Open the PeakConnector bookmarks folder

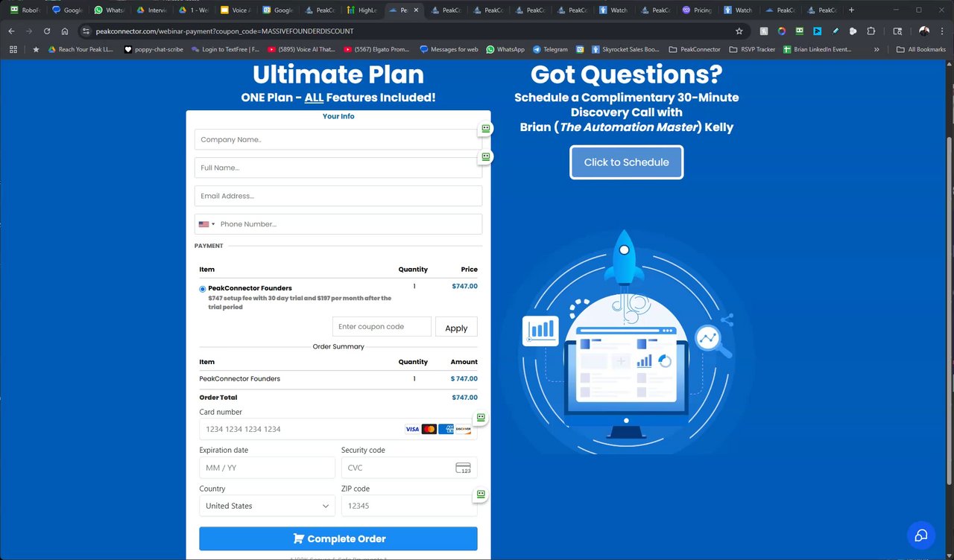(x=695, y=49)
